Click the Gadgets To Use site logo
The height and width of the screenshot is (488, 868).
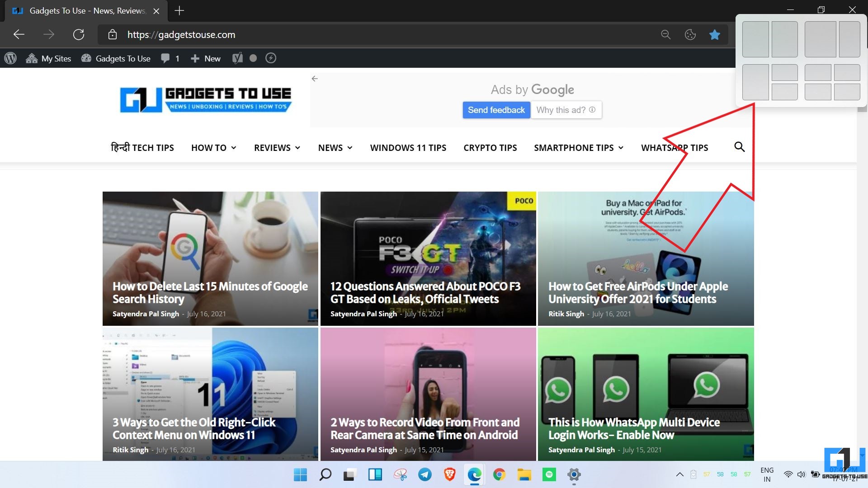pyautogui.click(x=206, y=99)
